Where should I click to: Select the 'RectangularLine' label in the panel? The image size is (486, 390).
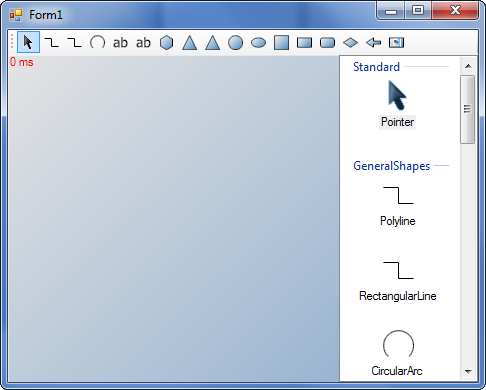[398, 296]
